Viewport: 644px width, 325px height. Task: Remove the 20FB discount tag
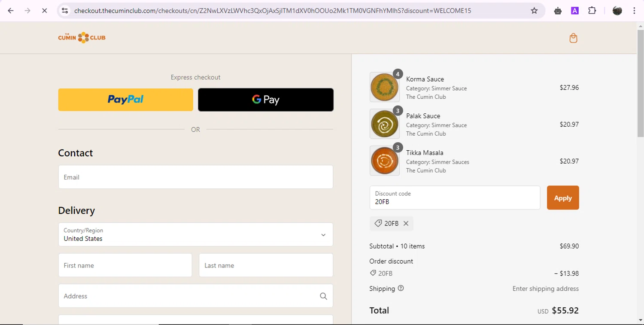pos(406,223)
